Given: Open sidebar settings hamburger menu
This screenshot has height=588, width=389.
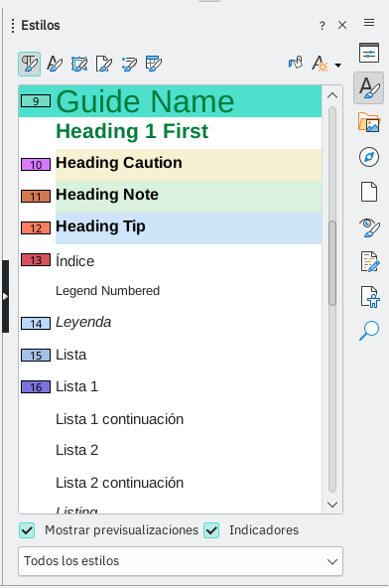Looking at the screenshot, I should 369,23.
